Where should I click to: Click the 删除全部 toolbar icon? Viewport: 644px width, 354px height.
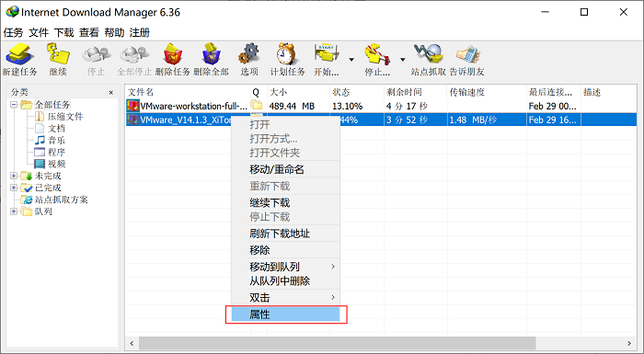point(211,59)
